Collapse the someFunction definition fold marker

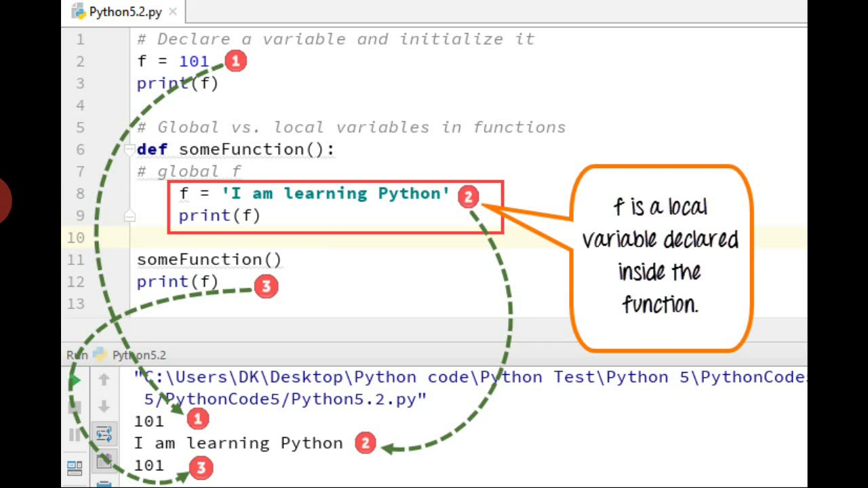click(130, 149)
